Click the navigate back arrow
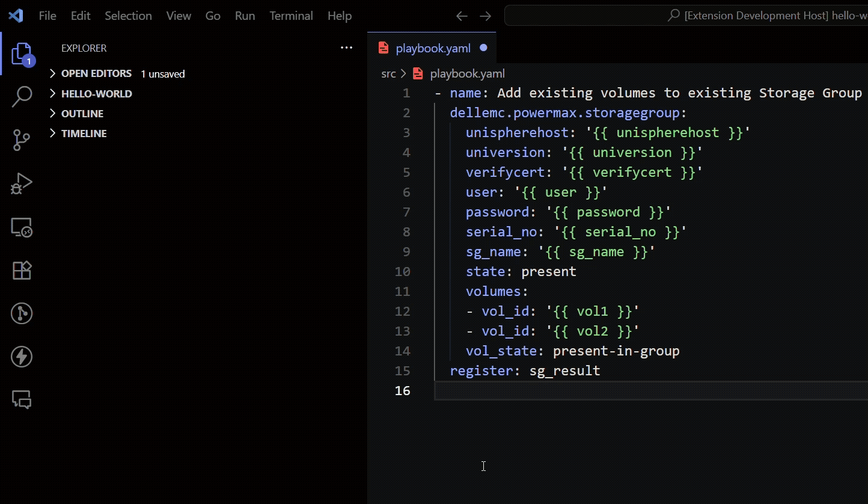The image size is (868, 504). coord(462,16)
